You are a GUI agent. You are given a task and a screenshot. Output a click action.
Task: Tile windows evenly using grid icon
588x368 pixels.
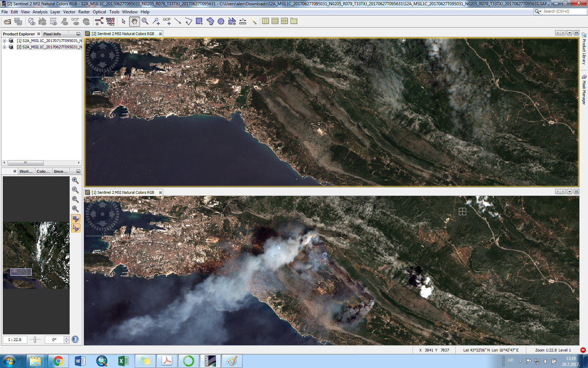point(285,21)
